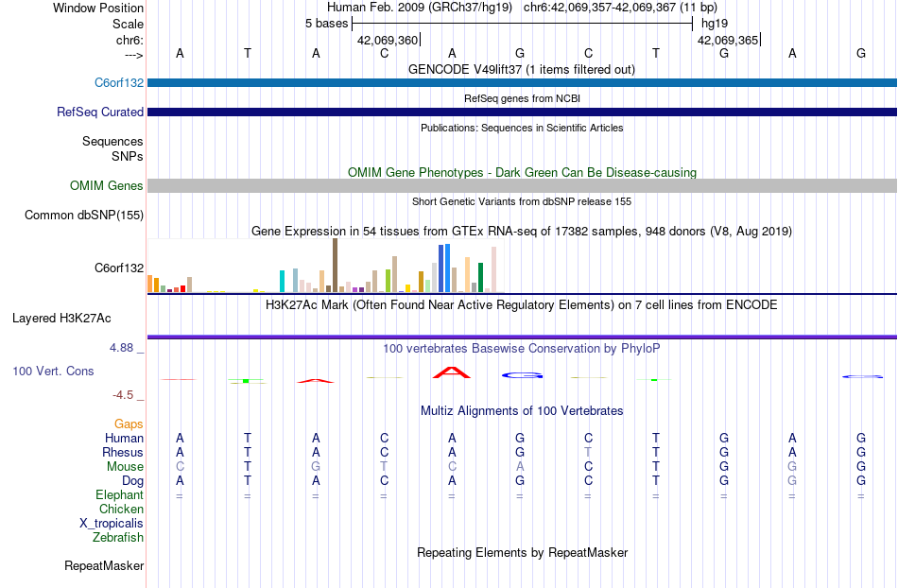Click the tallest brown GTEx expression bar
The width and height of the screenshot is (898, 588).
[x=335, y=266]
